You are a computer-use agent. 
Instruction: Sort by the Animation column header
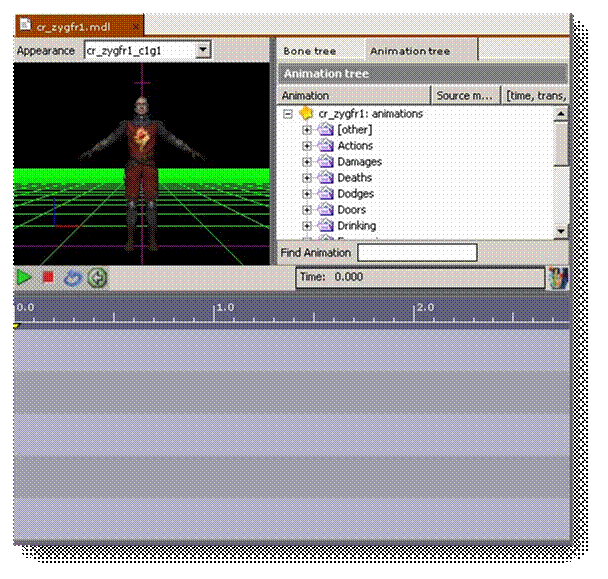point(354,95)
